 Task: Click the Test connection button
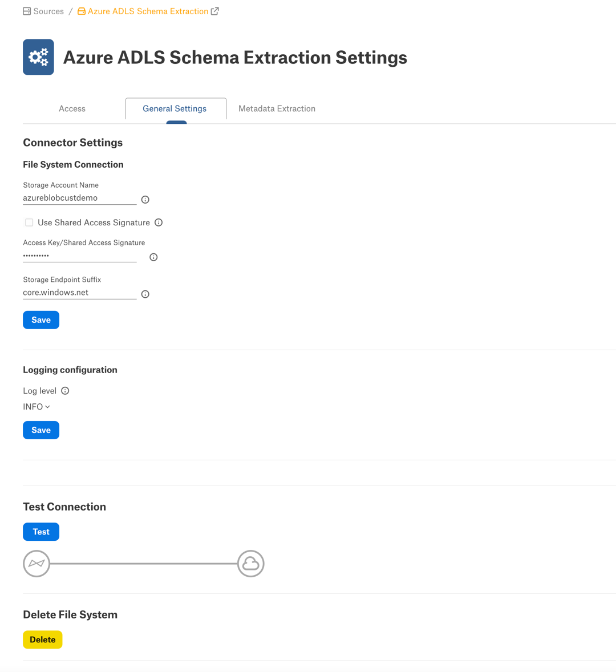[x=41, y=532]
